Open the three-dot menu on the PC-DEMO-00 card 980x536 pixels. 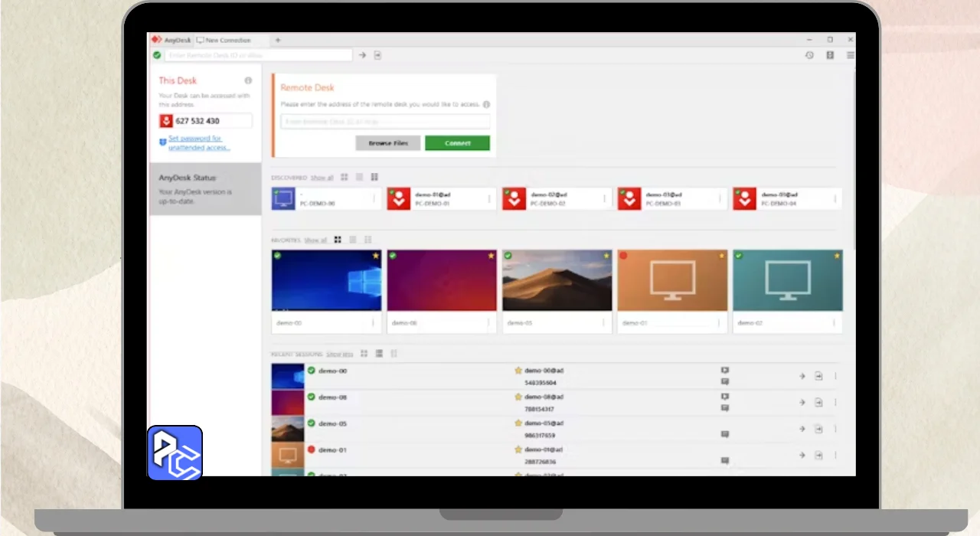(x=374, y=199)
